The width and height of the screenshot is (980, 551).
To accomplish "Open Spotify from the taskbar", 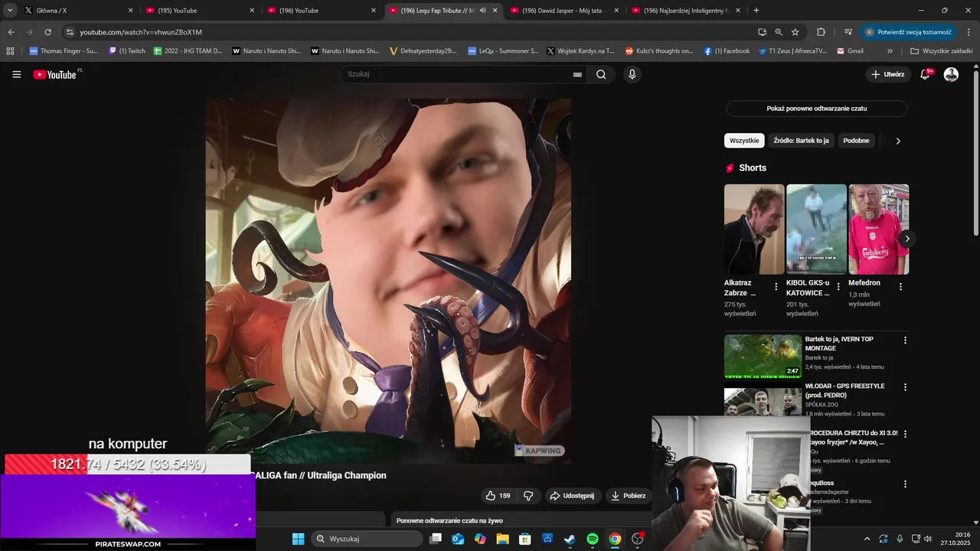I will coord(593,539).
